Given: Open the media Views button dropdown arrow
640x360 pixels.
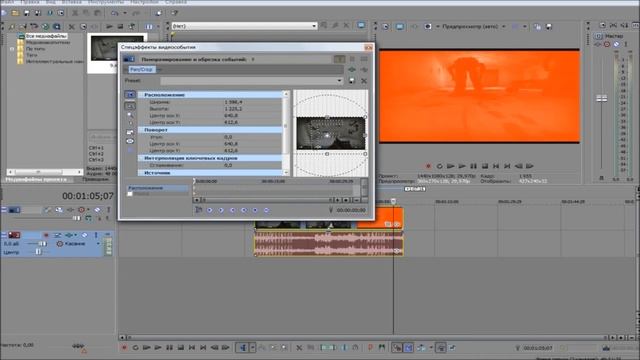Looking at the screenshot, I should 158,27.
